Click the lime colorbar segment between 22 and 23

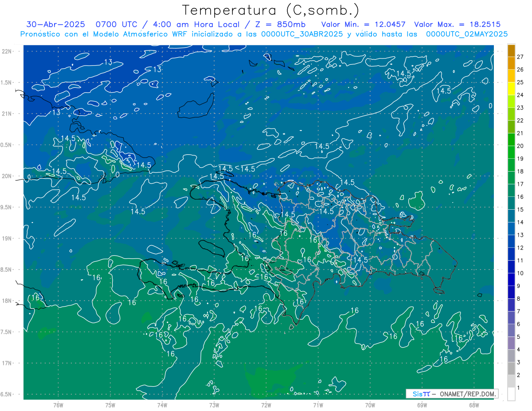[511, 114]
